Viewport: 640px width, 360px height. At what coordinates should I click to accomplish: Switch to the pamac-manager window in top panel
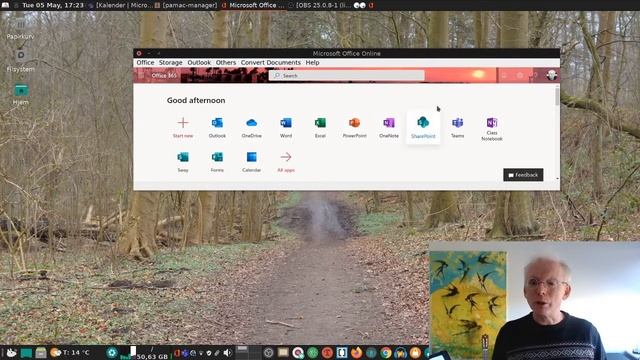coord(187,5)
